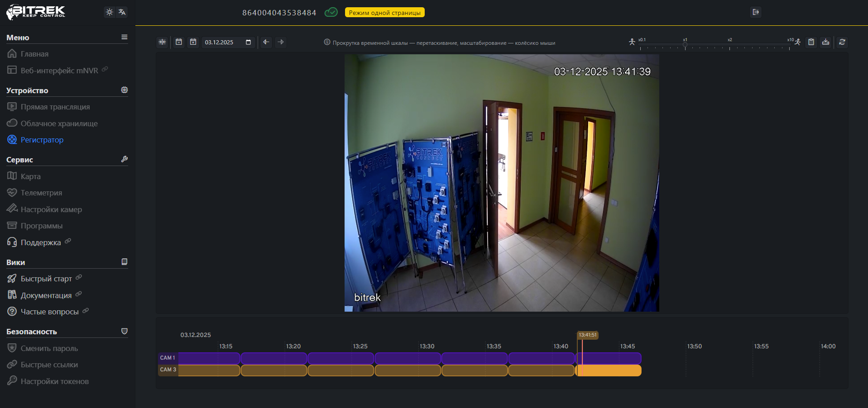Click the calendar-minus previous day icon
This screenshot has width=868, height=408.
tap(179, 42)
